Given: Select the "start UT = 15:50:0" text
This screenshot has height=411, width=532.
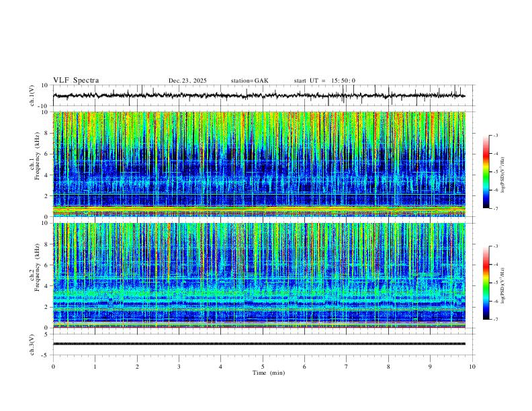Looking at the screenshot, I should 324,81.
